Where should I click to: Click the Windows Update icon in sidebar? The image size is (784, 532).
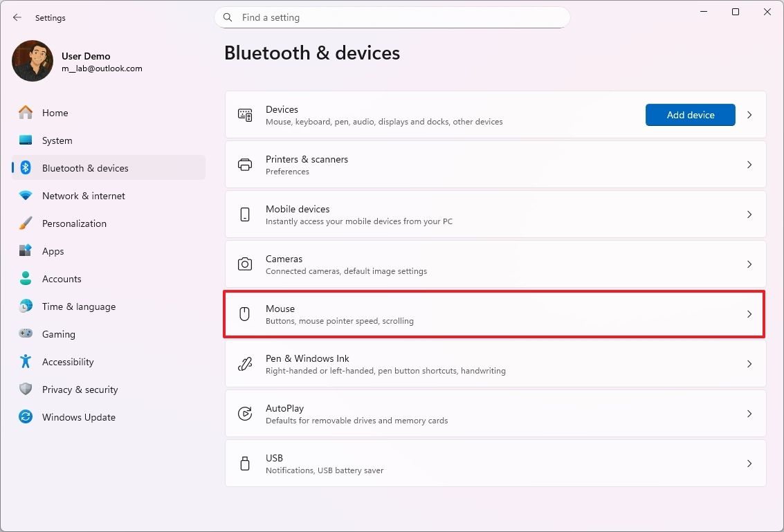click(x=26, y=417)
